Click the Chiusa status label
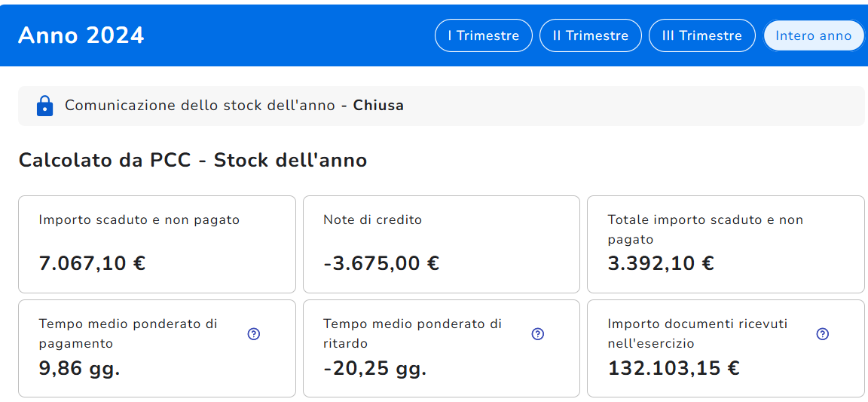 [378, 106]
